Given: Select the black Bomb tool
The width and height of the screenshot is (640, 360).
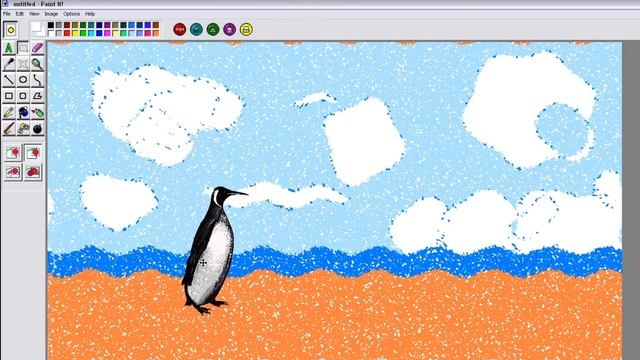Looking at the screenshot, I should click(x=37, y=129).
